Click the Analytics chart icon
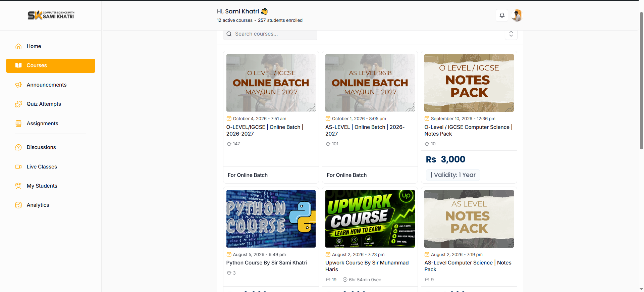 tap(18, 205)
